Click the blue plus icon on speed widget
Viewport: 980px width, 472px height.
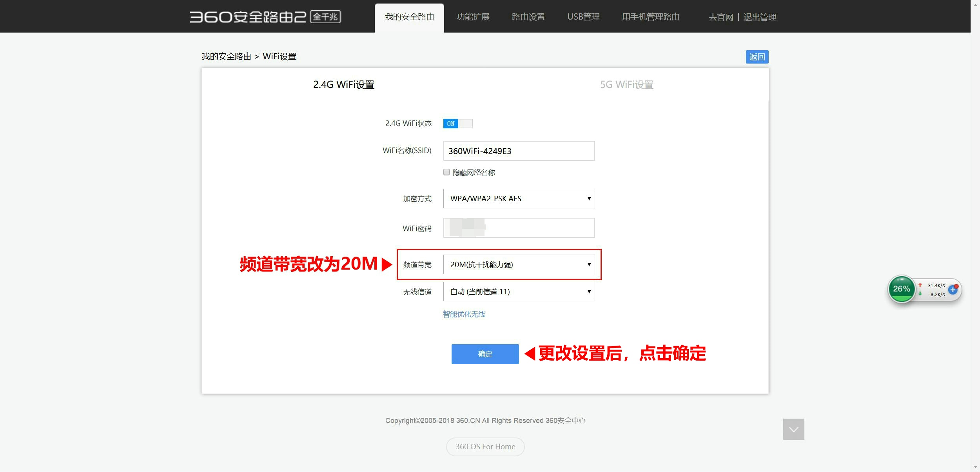coord(953,290)
